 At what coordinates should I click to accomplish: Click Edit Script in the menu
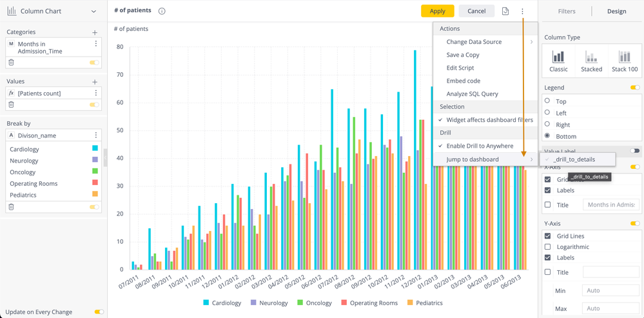coord(460,68)
